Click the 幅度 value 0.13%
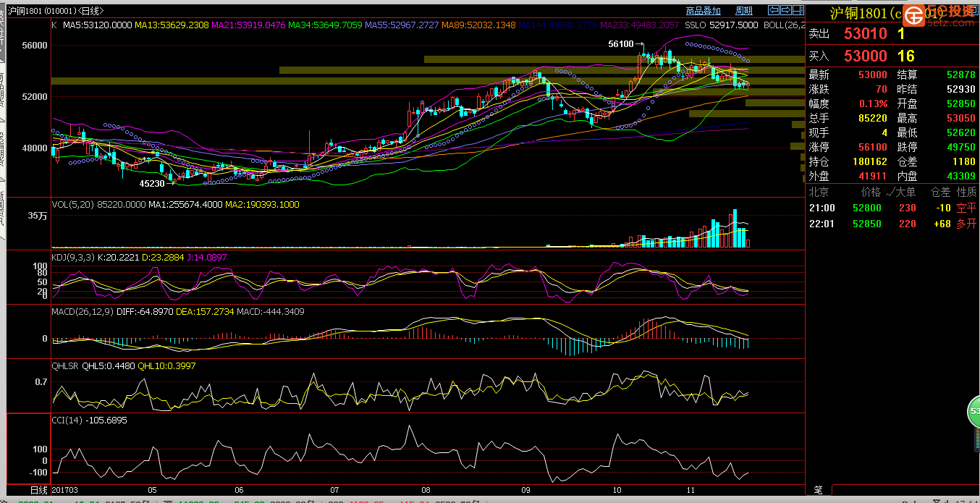Viewport: 980px width, 503px height. pos(874,104)
